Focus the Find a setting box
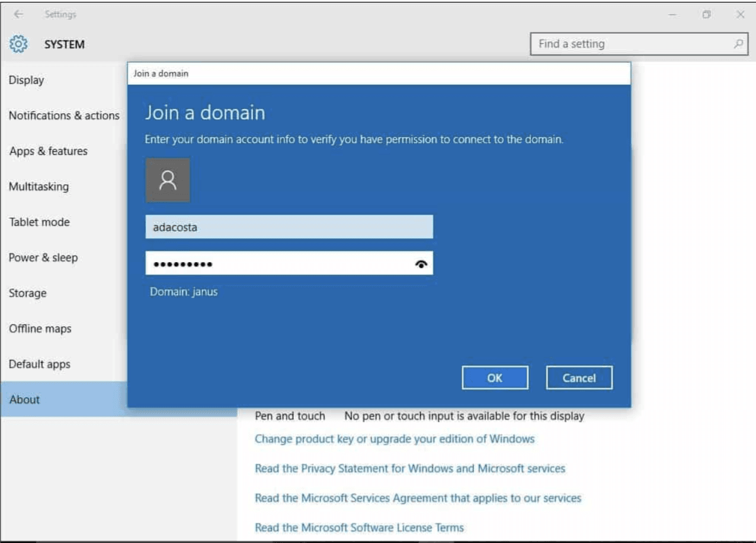The width and height of the screenshot is (756, 543). (x=638, y=44)
